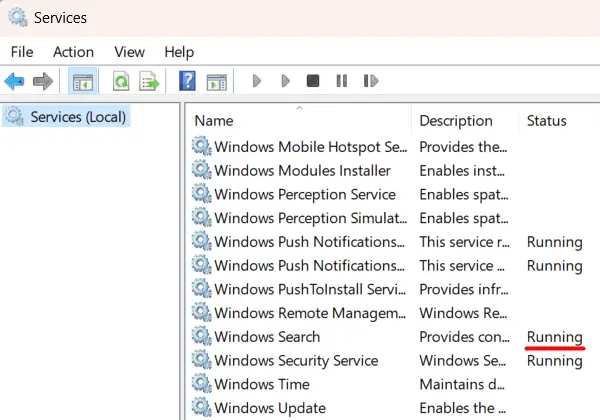The image size is (600, 420).
Task: Click gear icon of Windows Mobile Hotspot row
Action: click(x=201, y=147)
